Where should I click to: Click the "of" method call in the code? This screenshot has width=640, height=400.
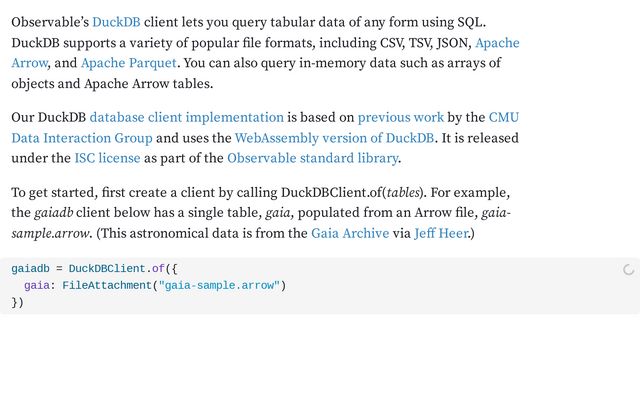coord(158,269)
